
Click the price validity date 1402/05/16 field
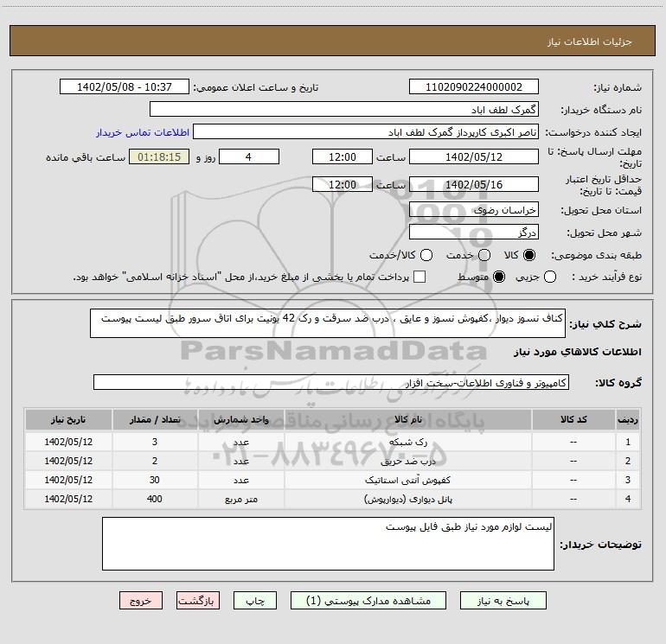474,184
